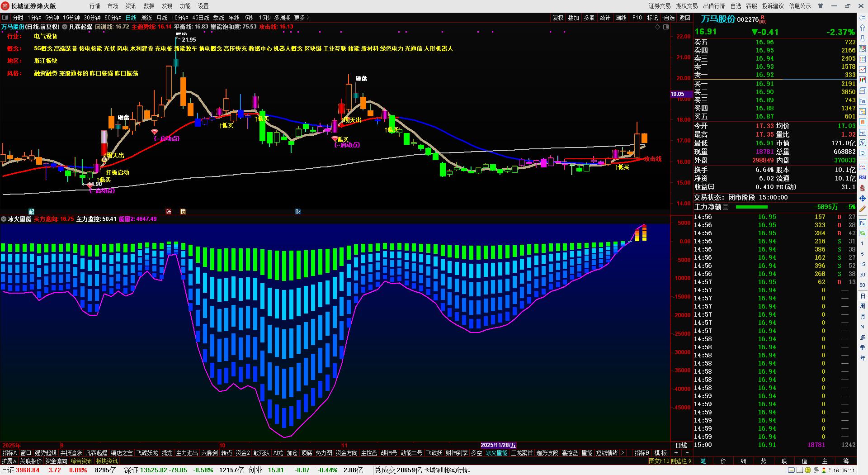Click the -自选 remove from watchlist button
Screen dimensions: 868x475
click(x=669, y=18)
